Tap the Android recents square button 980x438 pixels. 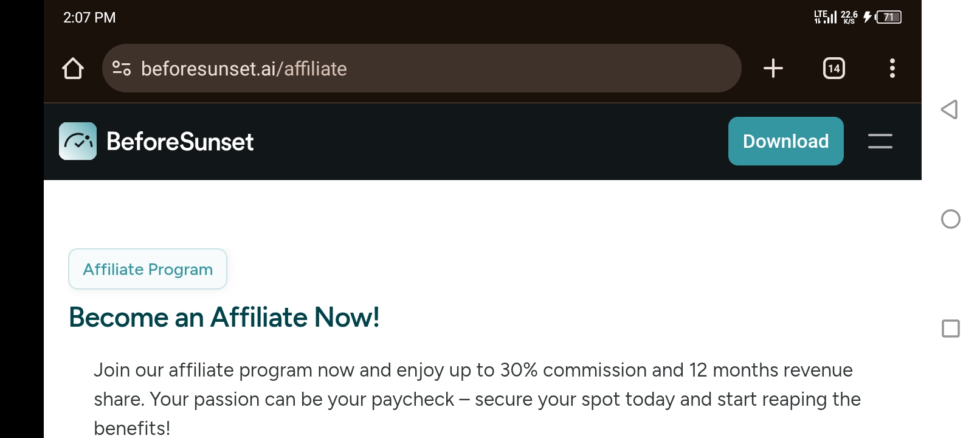click(x=950, y=328)
